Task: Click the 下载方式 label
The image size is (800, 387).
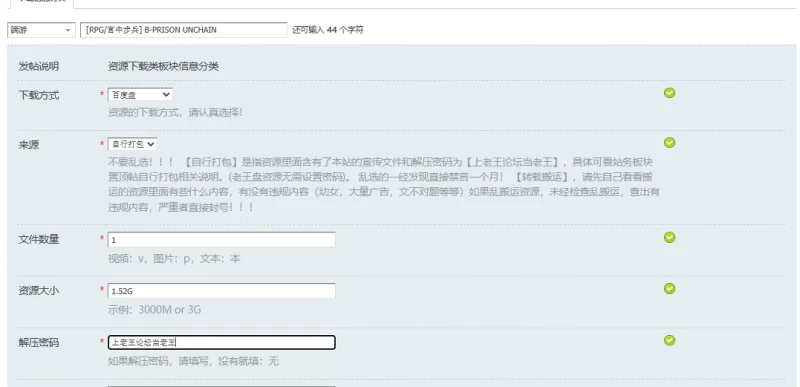Action: [39, 95]
